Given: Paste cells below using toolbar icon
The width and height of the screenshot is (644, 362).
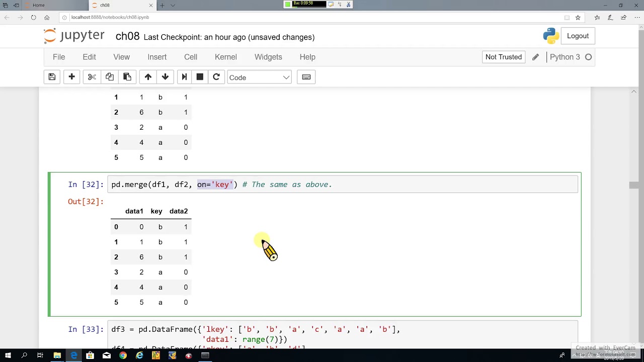Looking at the screenshot, I should pyautogui.click(x=127, y=77).
